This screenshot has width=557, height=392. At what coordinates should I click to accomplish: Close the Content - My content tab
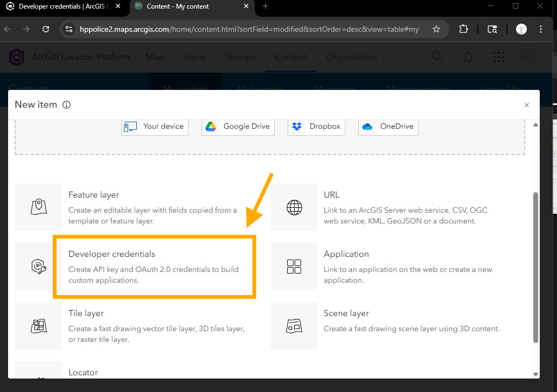pos(246,6)
